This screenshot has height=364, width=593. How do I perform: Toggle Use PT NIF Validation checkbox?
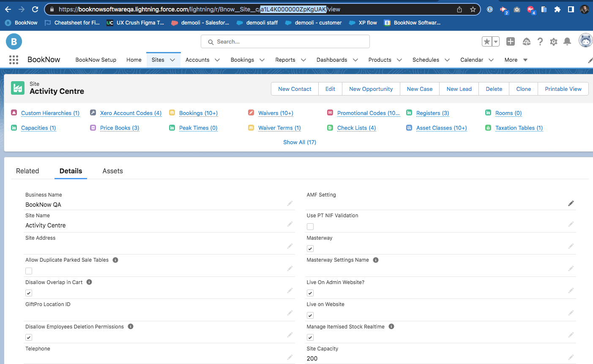pyautogui.click(x=310, y=227)
